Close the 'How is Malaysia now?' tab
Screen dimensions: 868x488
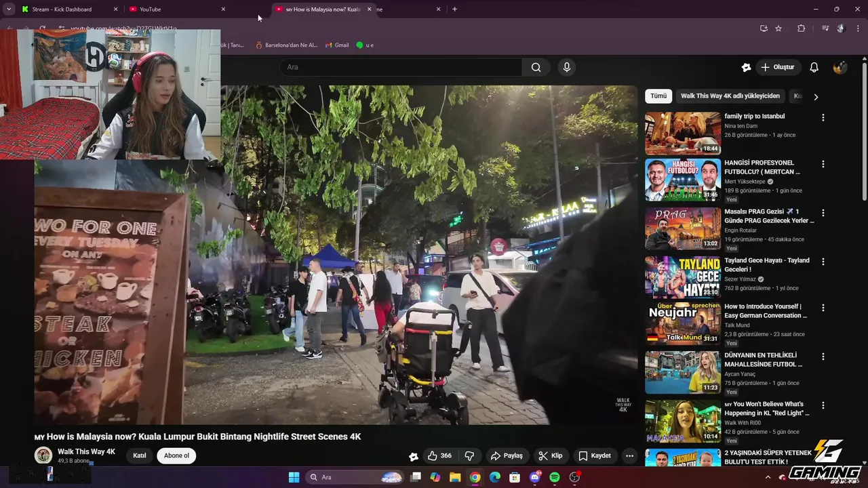(x=369, y=9)
